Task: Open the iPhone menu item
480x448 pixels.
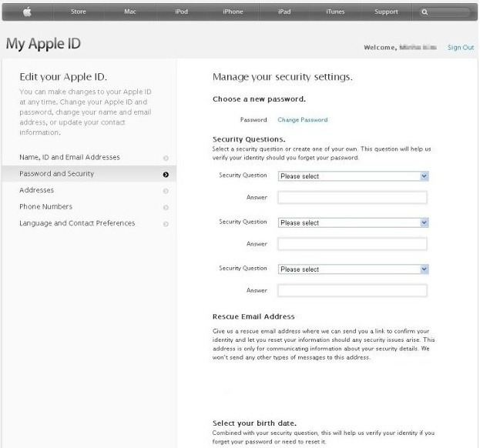Action: (233, 12)
